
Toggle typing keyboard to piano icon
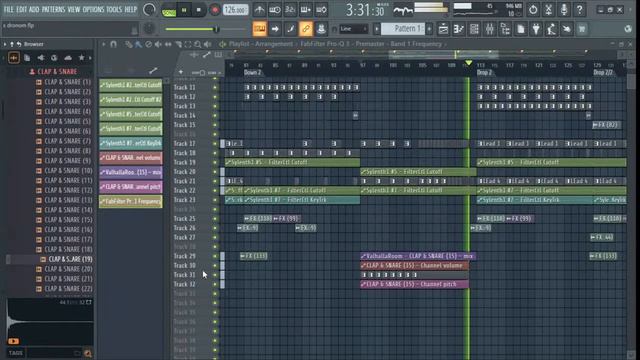259,29
